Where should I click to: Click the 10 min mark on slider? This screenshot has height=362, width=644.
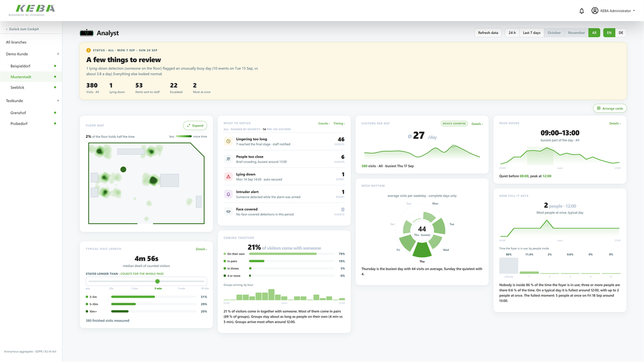click(x=204, y=289)
